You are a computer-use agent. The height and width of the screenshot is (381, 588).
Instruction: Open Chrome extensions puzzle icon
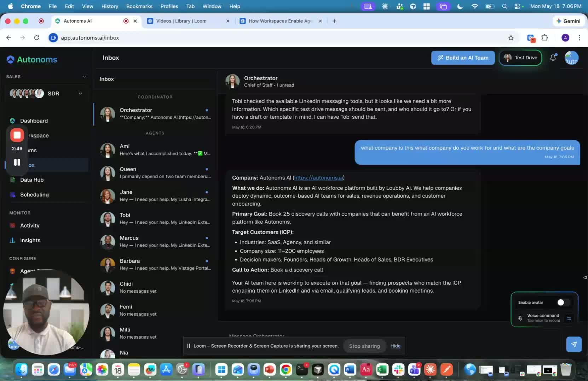coord(545,38)
